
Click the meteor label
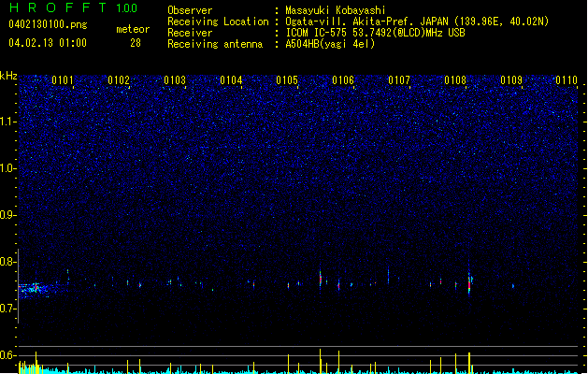point(133,29)
